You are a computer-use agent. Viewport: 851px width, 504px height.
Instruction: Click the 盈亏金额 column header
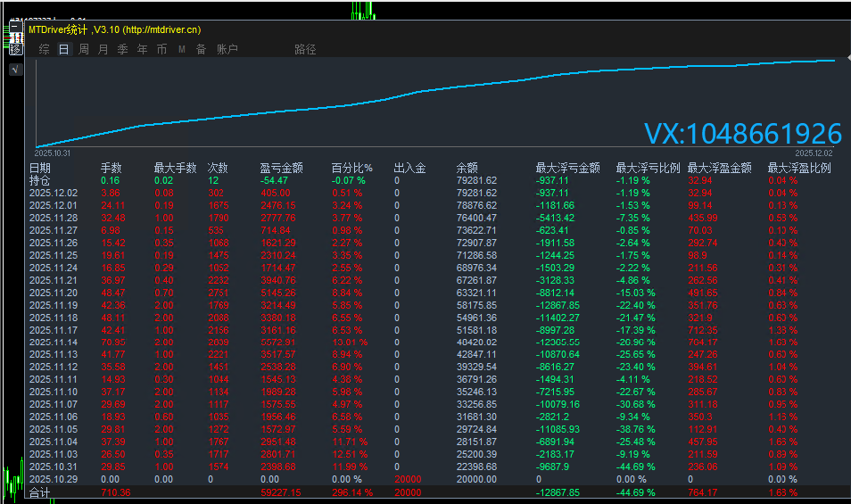[x=281, y=168]
